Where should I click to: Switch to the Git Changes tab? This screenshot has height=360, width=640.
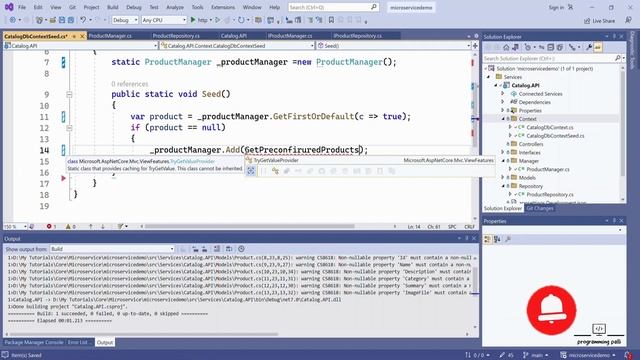click(539, 208)
